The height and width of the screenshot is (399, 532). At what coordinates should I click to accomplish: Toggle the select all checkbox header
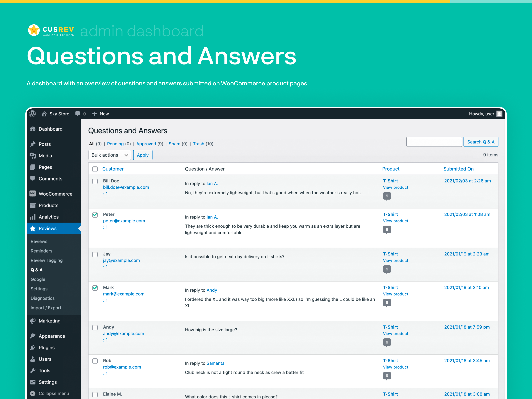click(x=95, y=169)
